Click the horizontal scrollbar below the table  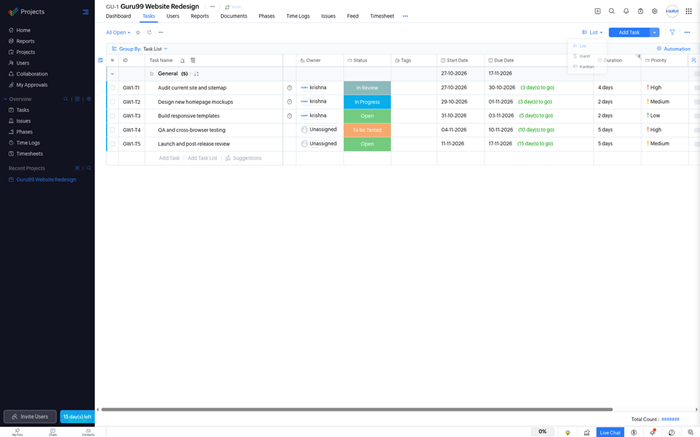tap(357, 409)
